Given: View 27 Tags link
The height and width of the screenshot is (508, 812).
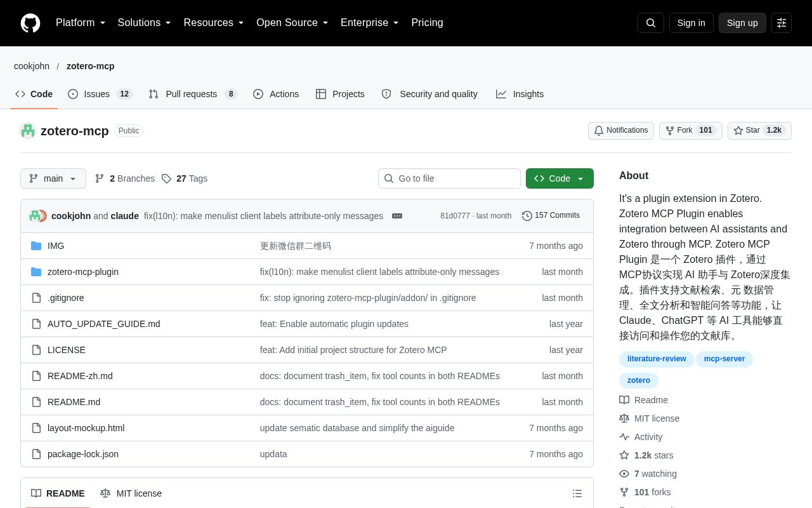Looking at the screenshot, I should pyautogui.click(x=185, y=178).
